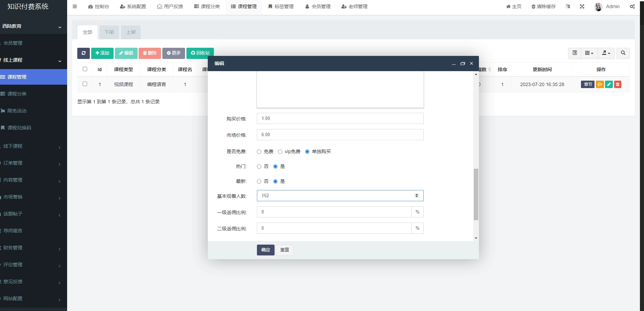Click 章节 chapter button in row
644x311 pixels.
pos(588,84)
